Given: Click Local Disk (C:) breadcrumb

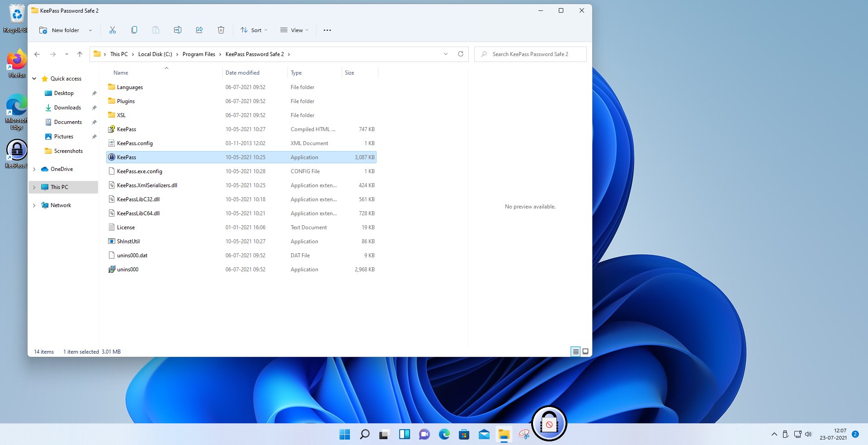Looking at the screenshot, I should pyautogui.click(x=155, y=54).
